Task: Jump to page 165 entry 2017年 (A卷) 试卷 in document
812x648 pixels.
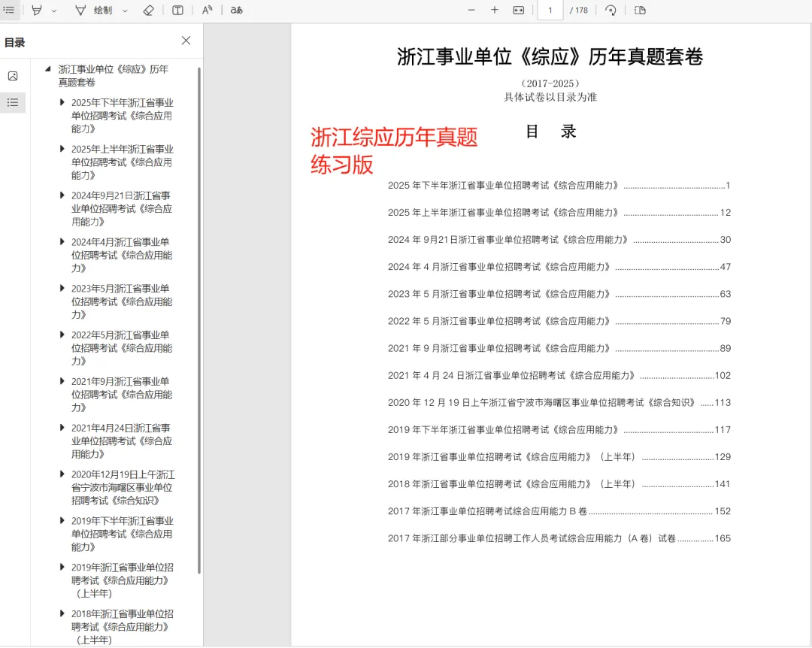Action: 559,538
